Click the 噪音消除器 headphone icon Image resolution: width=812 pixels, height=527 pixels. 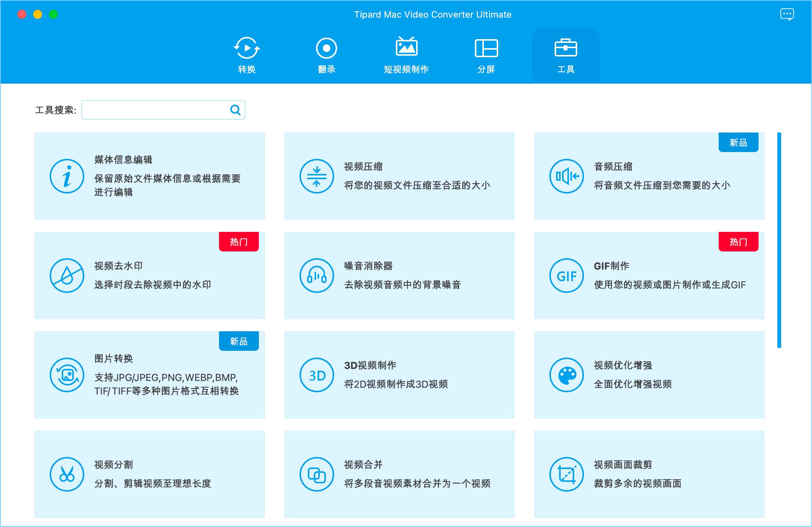click(317, 276)
